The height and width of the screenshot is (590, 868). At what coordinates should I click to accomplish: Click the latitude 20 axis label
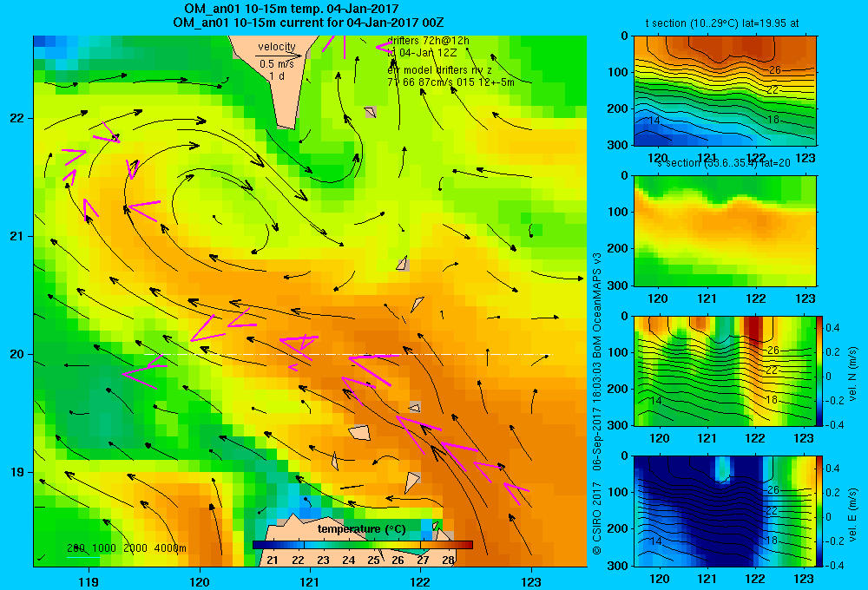pos(16,354)
